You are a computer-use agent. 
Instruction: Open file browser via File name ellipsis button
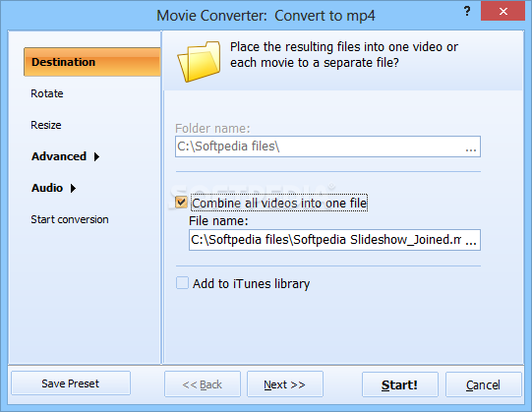(471, 240)
